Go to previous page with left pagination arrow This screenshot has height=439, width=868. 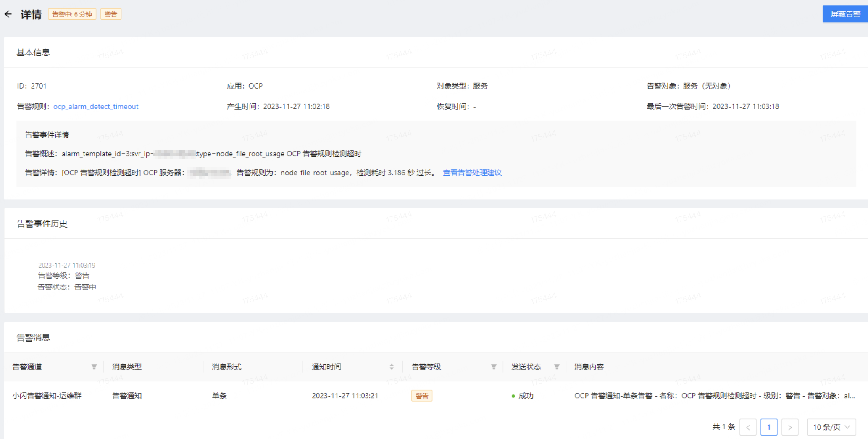point(748,427)
